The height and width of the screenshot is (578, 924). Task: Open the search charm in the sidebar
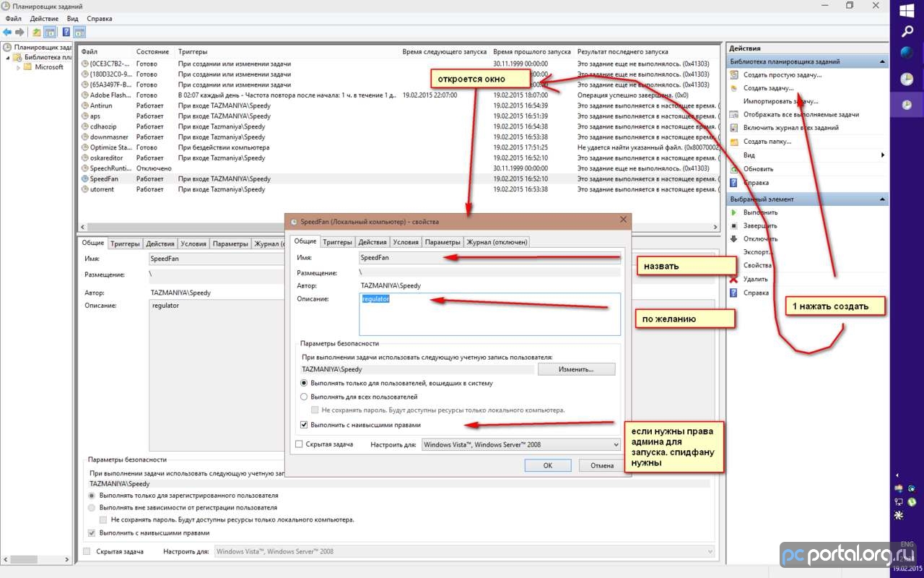coord(907,31)
